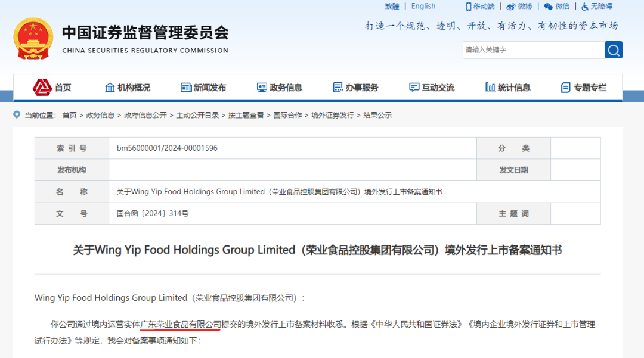The width and height of the screenshot is (644, 358).
Task: Click the 移动端 phone icon
Action: (469, 7)
